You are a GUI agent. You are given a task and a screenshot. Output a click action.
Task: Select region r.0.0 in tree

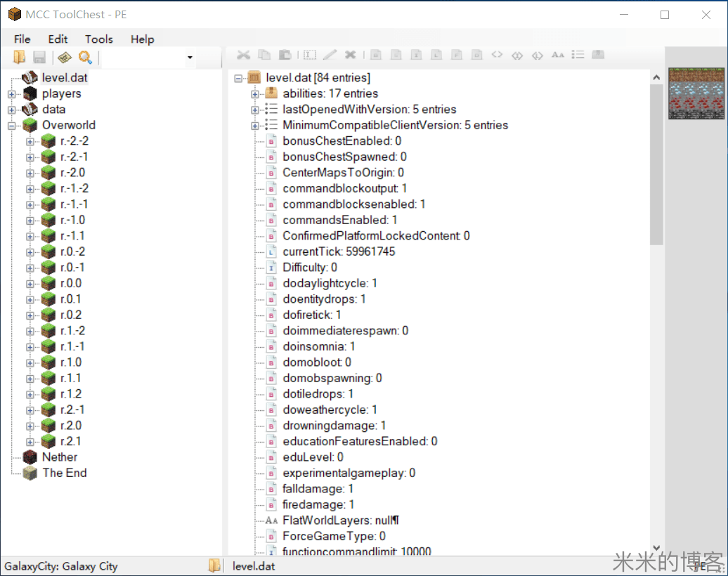(70, 283)
